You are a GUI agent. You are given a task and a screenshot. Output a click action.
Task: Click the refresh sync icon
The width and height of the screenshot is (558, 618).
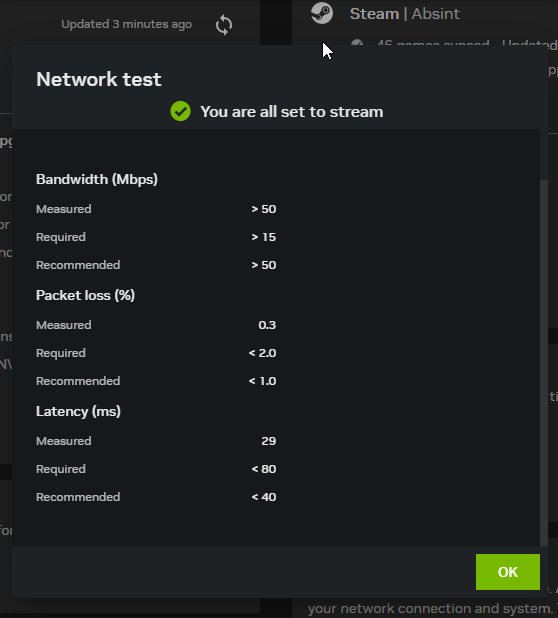224,25
